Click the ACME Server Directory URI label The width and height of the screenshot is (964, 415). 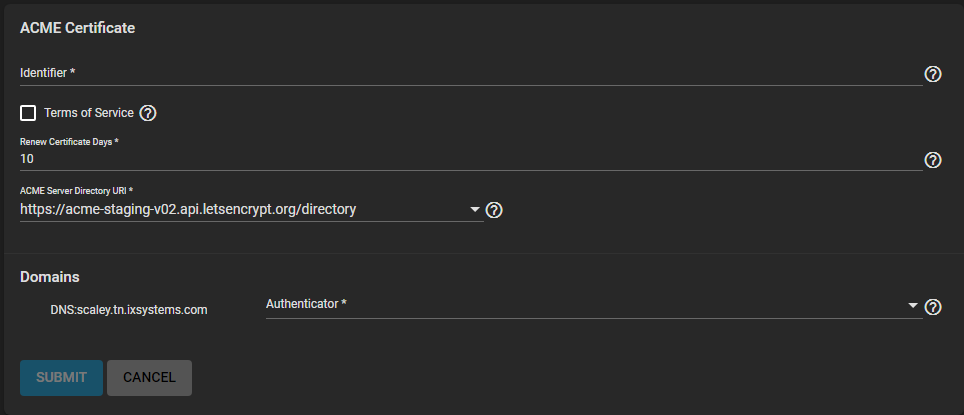(77, 190)
